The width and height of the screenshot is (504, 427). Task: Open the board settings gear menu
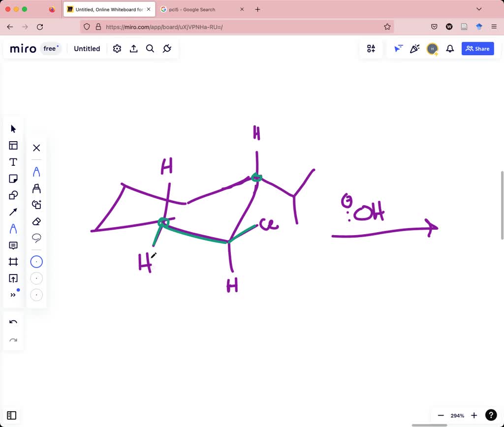pyautogui.click(x=117, y=49)
